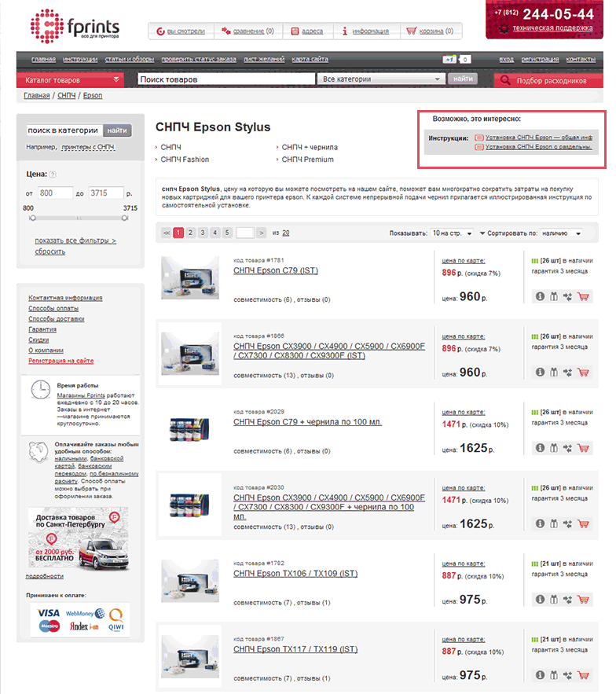The image size is (616, 694).
Task: Click magnifier icon in Подбор расходников button
Action: pyautogui.click(x=505, y=80)
